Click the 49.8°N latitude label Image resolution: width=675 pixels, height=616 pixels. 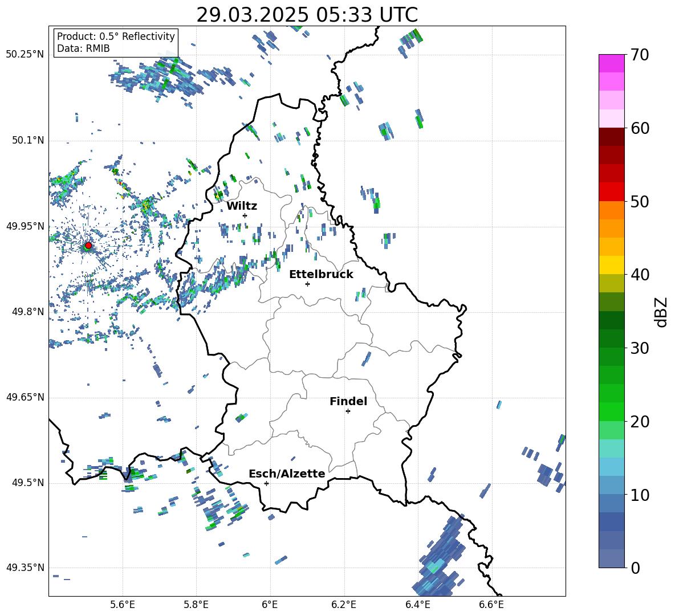click(27, 312)
